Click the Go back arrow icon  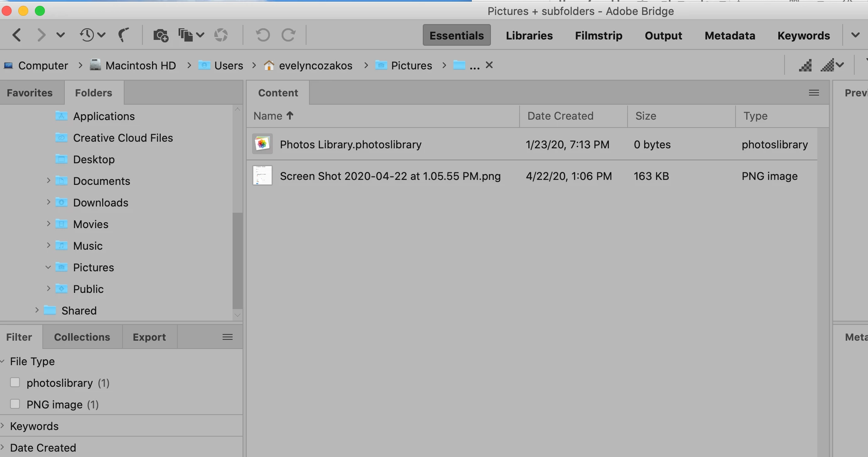pyautogui.click(x=17, y=35)
